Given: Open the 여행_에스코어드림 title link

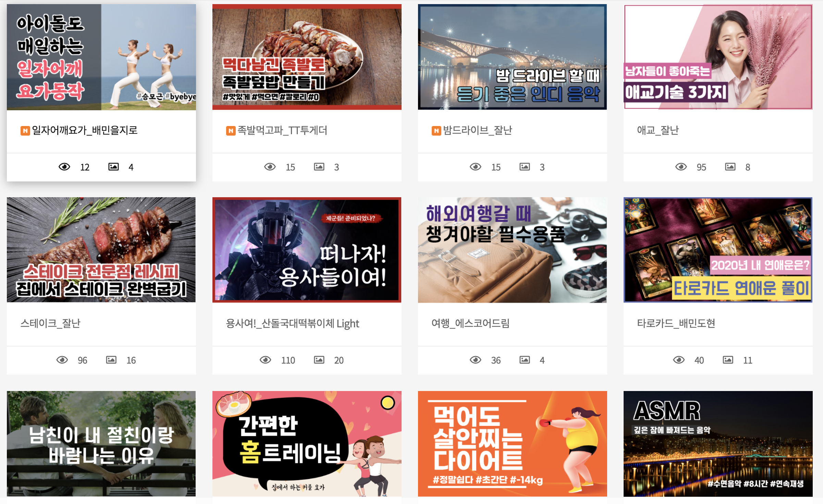Looking at the screenshot, I should [x=470, y=324].
